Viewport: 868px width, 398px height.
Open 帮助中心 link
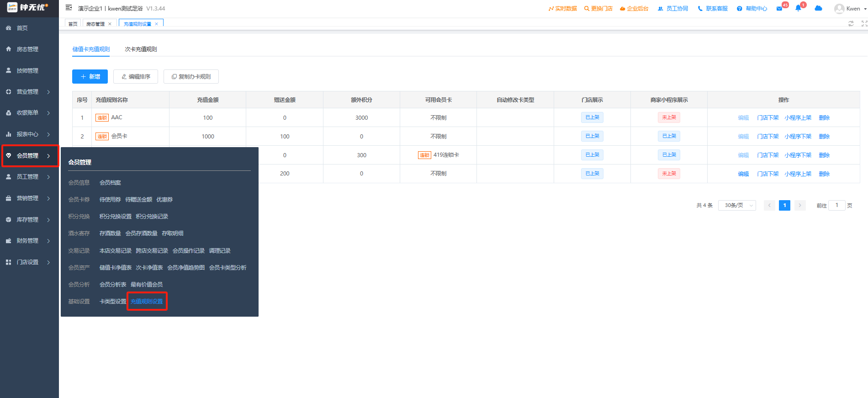click(752, 9)
